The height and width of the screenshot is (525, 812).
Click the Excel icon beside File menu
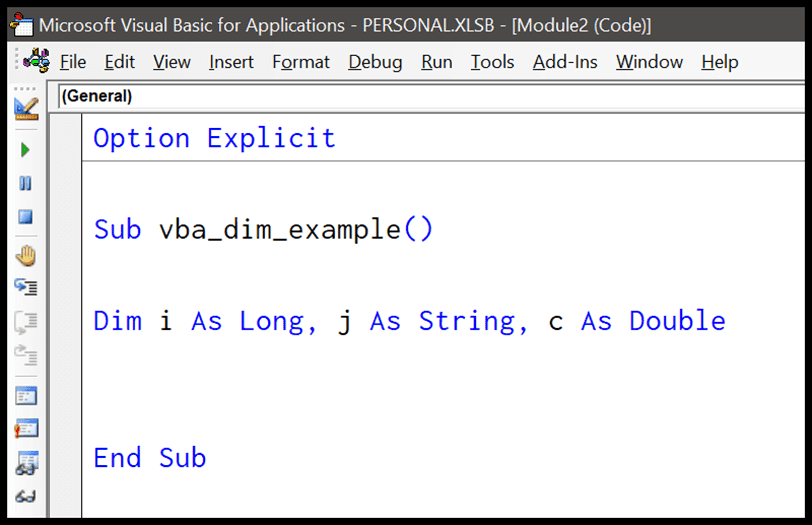tap(38, 61)
